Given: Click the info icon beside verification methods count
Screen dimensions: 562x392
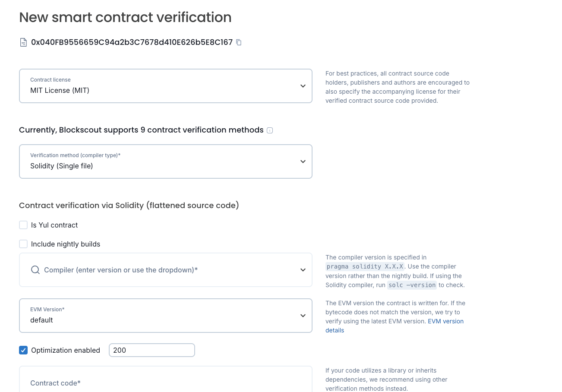Looking at the screenshot, I should coord(270,130).
